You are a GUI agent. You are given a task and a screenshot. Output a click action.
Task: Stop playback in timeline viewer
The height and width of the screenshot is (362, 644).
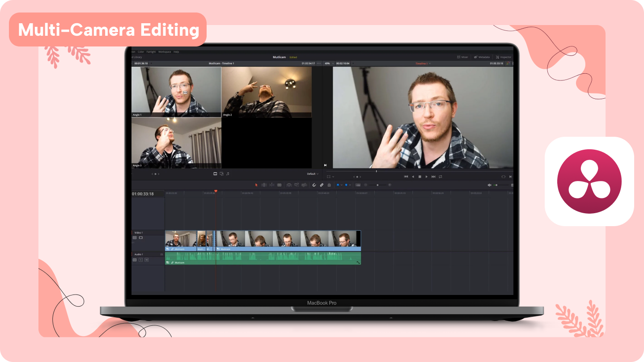(x=419, y=177)
